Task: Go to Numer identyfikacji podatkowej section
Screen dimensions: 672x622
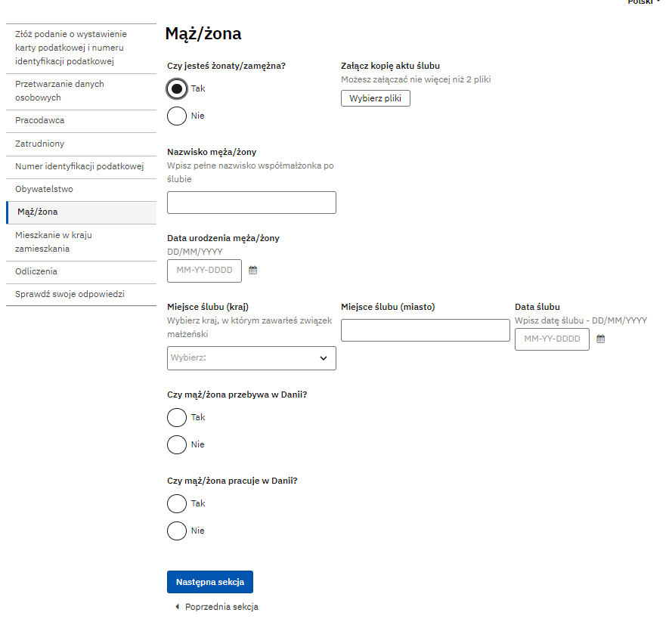Action: click(82, 166)
